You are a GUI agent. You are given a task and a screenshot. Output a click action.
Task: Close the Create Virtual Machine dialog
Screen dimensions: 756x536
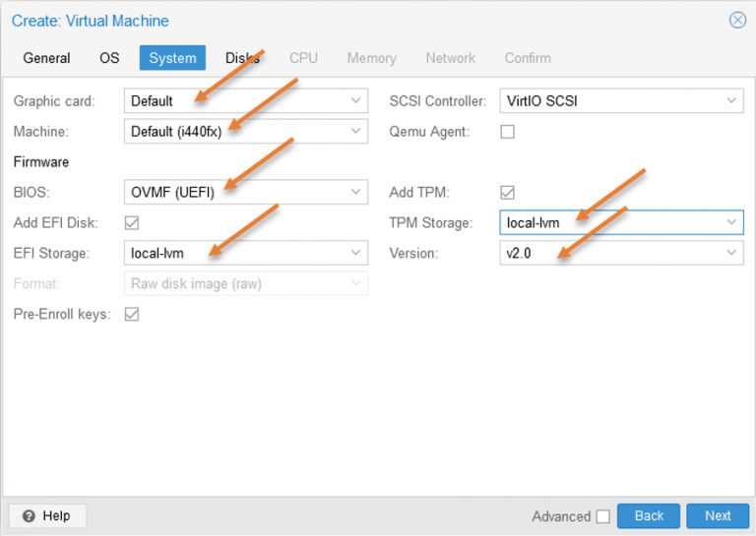[736, 20]
